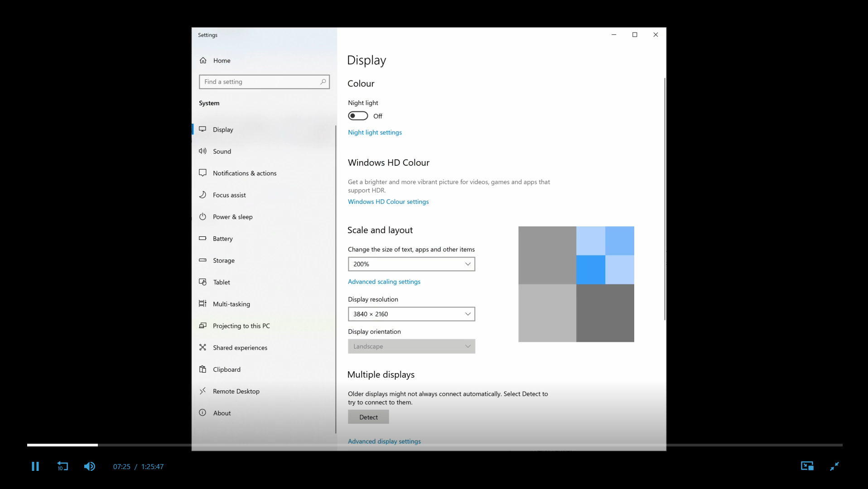Enable picture-in-picture mode
This screenshot has height=489, width=868.
pyautogui.click(x=807, y=466)
